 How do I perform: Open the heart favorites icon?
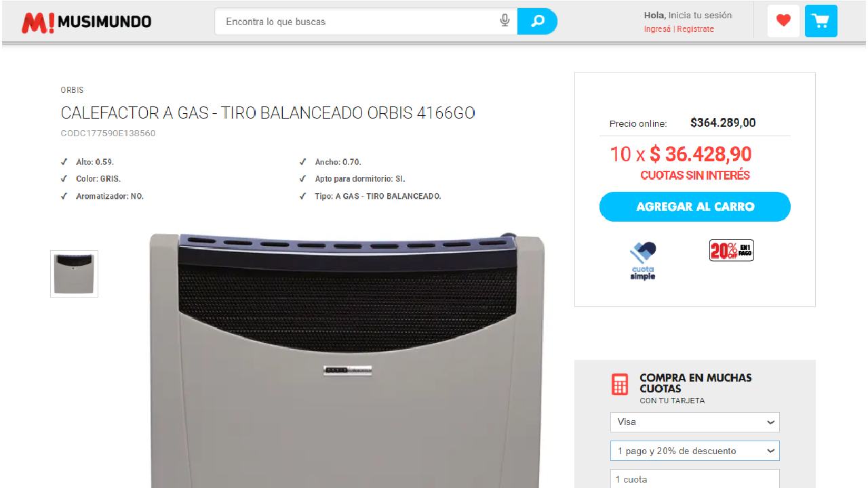783,21
